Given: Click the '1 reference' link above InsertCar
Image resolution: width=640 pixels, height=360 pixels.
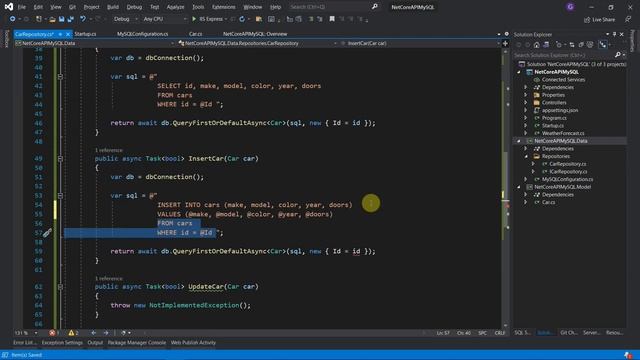Looking at the screenshot, I should pyautogui.click(x=109, y=150).
